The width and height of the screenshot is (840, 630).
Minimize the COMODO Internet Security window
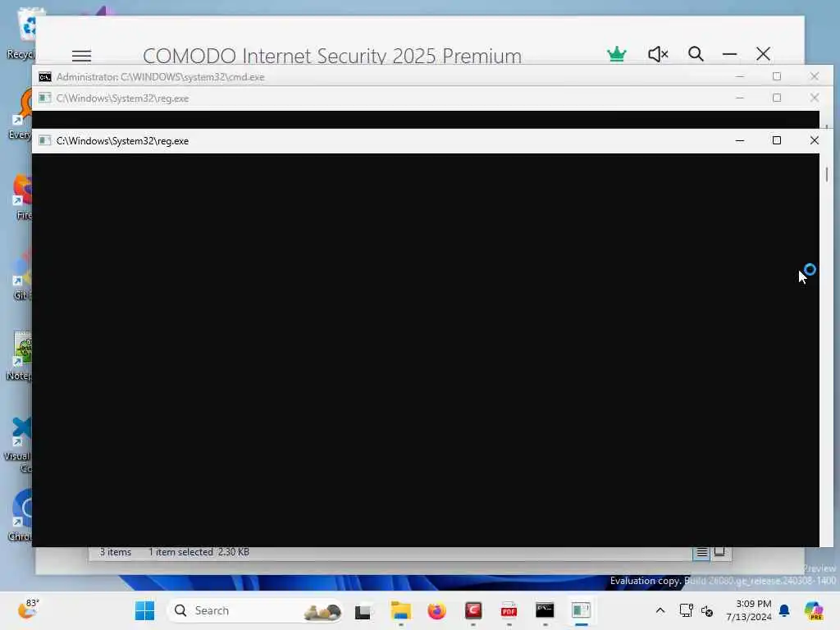tap(729, 54)
